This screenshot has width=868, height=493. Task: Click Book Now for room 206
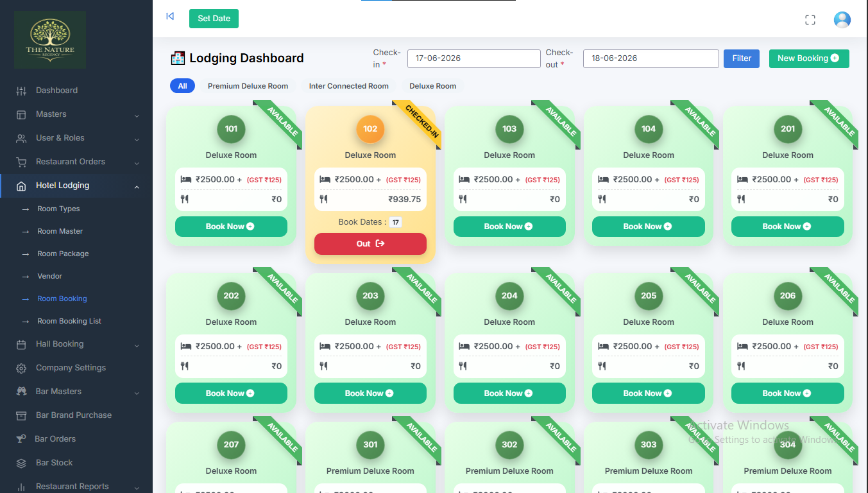tap(788, 394)
